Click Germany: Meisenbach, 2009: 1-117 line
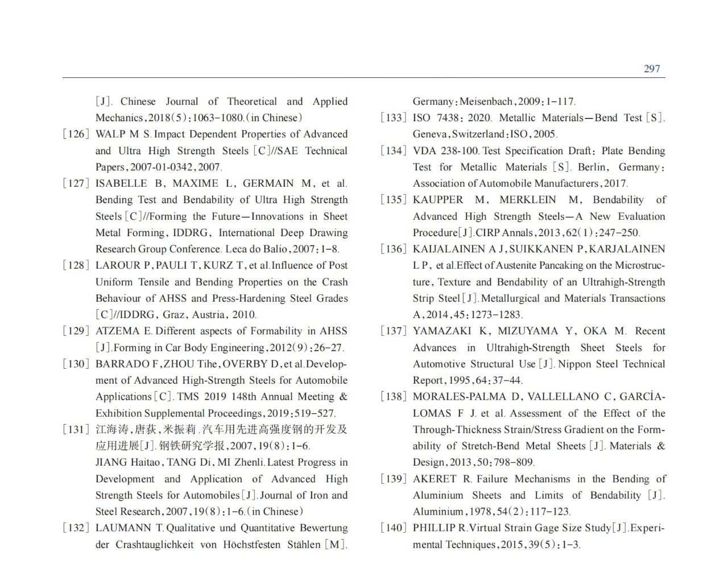 coord(494,101)
